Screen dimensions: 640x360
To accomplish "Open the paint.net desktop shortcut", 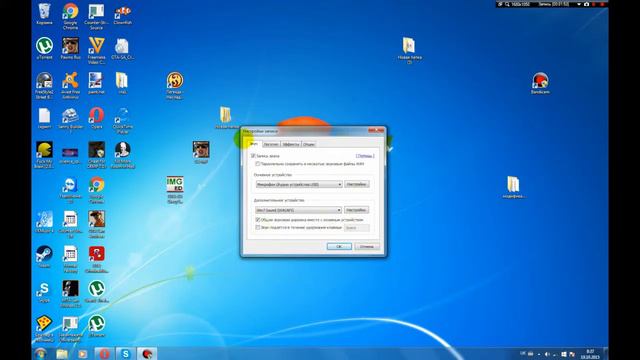I will tap(96, 83).
